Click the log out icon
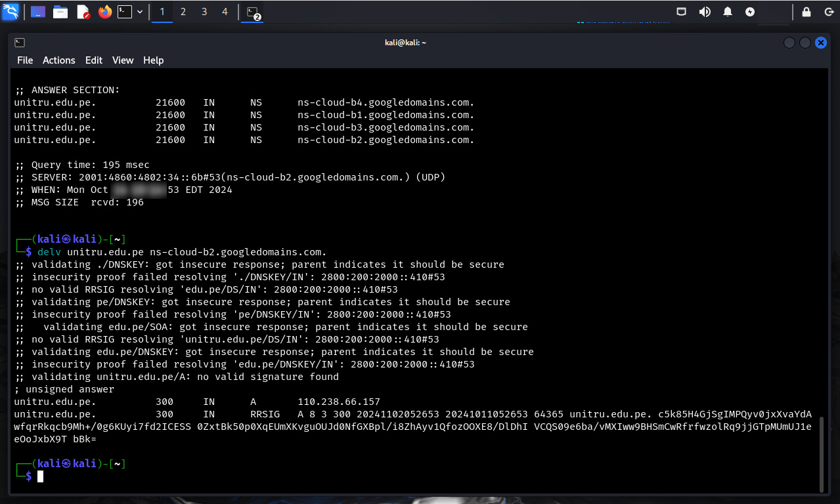The image size is (840, 504). 829,12
